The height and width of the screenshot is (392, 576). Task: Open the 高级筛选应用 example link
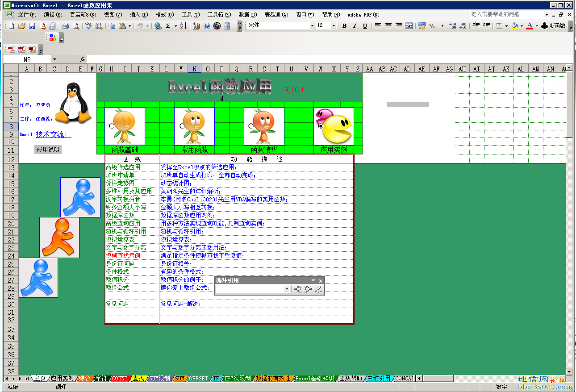123,167
